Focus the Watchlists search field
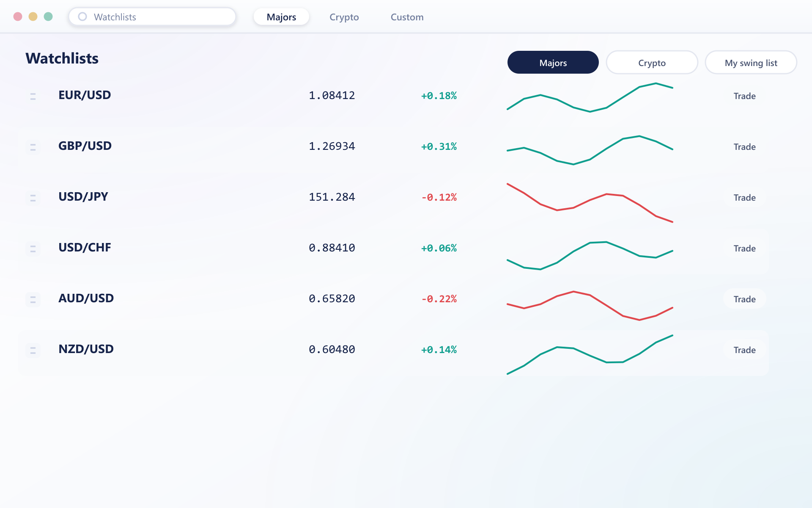Image resolution: width=812 pixels, height=508 pixels. (152, 17)
